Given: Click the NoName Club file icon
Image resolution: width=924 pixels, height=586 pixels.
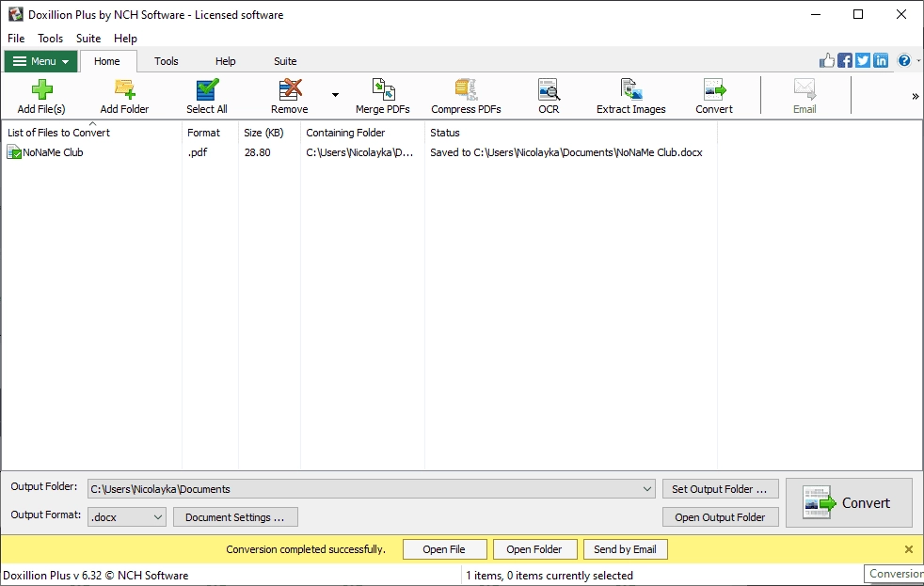Looking at the screenshot, I should pos(13,152).
